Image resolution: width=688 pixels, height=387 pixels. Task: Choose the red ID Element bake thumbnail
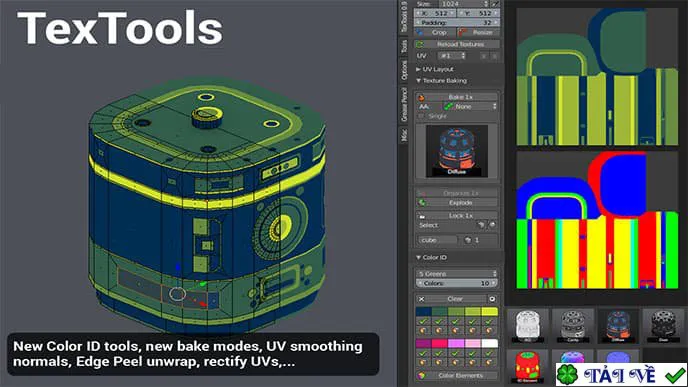pos(527,367)
